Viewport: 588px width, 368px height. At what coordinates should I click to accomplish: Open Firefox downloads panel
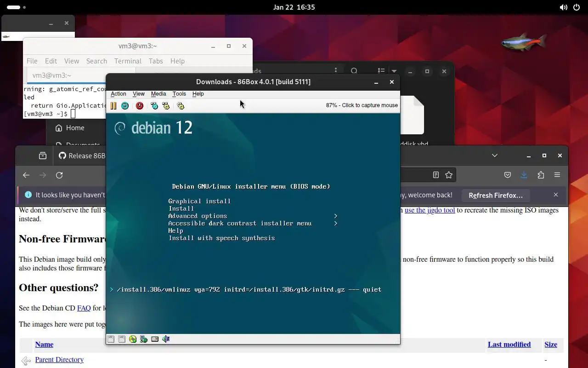tap(524, 175)
